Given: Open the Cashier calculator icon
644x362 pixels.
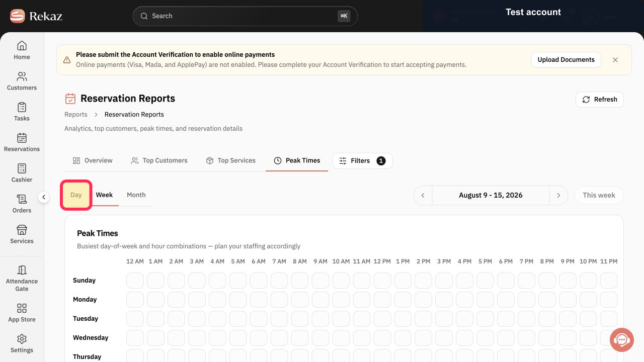Looking at the screenshot, I should (x=22, y=168).
